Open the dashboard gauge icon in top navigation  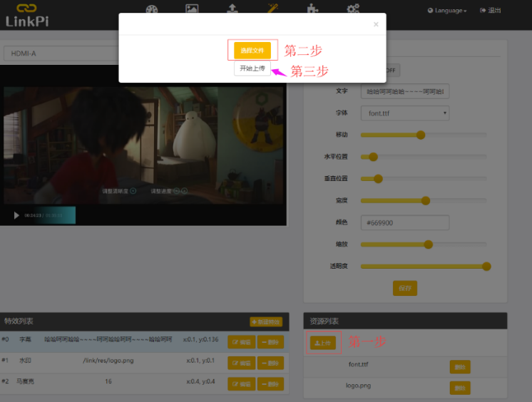tap(152, 9)
